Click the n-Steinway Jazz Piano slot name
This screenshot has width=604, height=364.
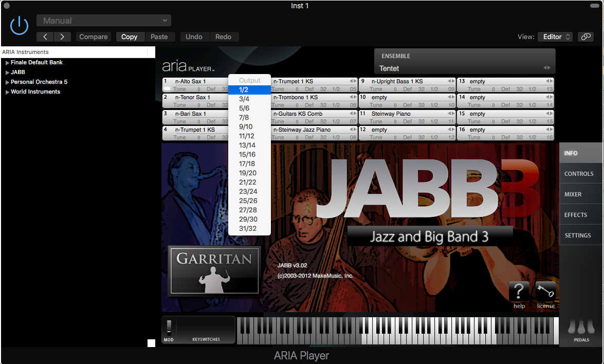[302, 130]
